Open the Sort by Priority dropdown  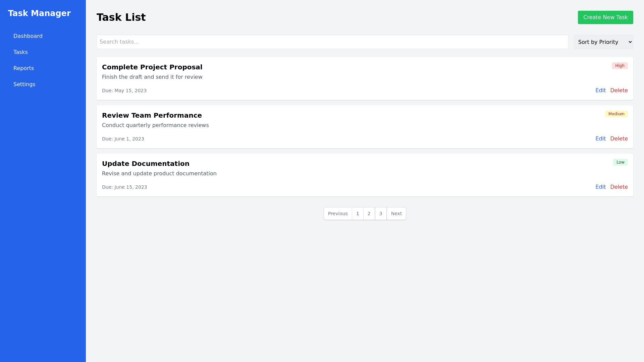pos(603,42)
